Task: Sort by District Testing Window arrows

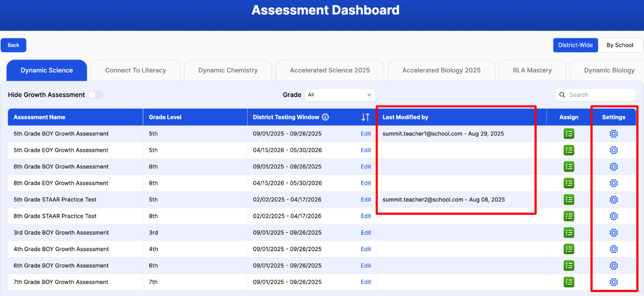Action: 365,117
